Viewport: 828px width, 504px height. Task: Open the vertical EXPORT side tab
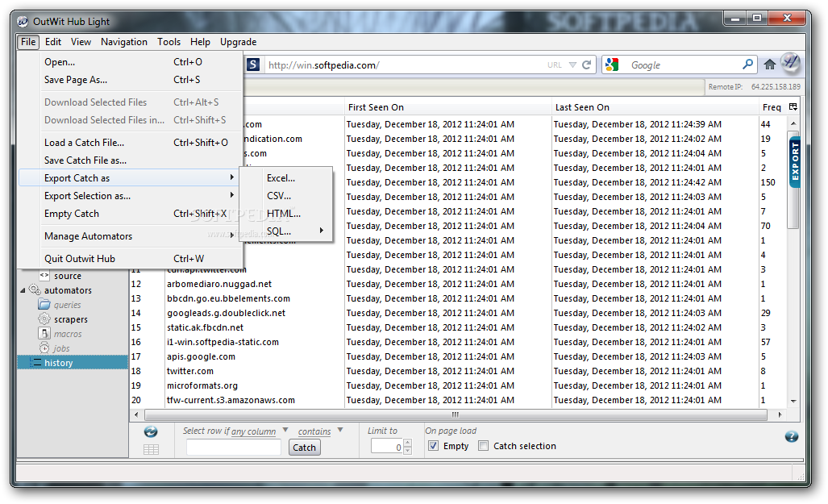tap(795, 162)
